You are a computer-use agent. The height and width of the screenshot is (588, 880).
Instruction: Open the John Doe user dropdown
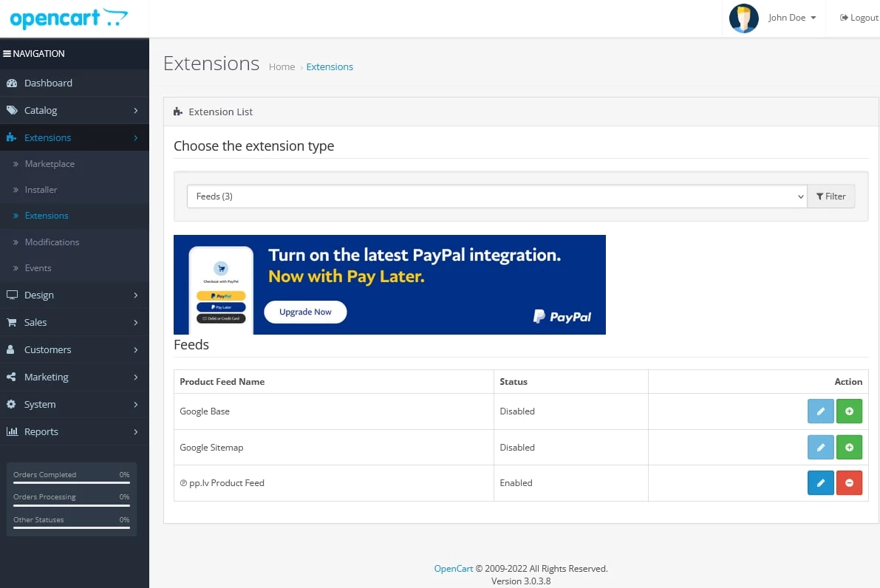click(x=791, y=18)
